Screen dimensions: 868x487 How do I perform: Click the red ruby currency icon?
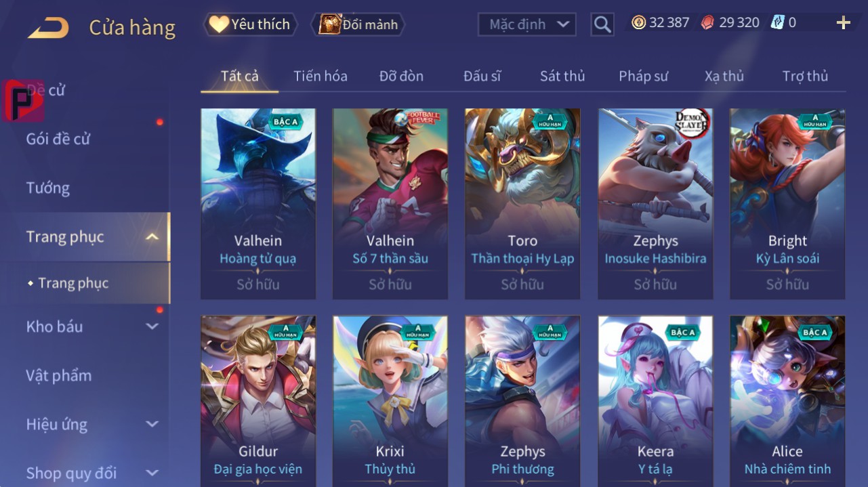click(x=707, y=22)
